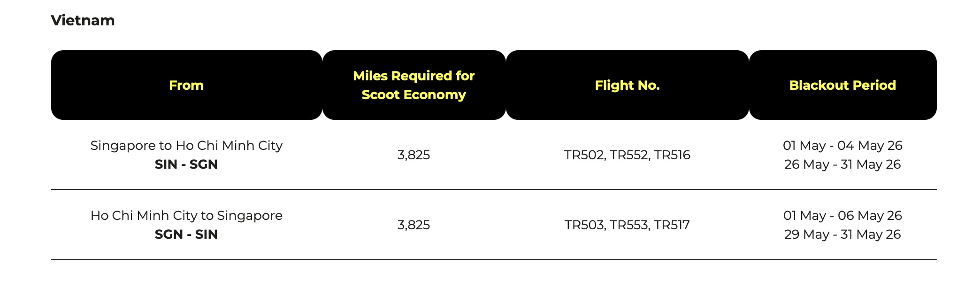
Task: Click the Ho Chi Minh City to Singapore route text
Action: click(x=186, y=216)
